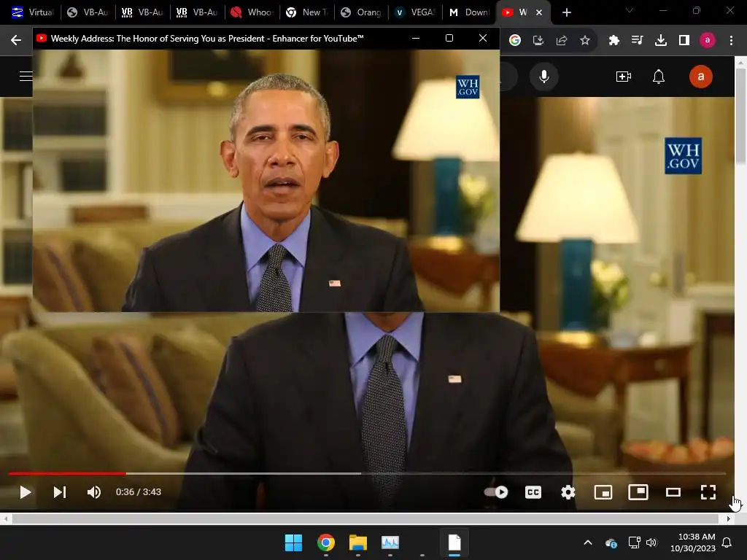Mute the video volume
This screenshot has width=747, height=560.
pos(94,492)
